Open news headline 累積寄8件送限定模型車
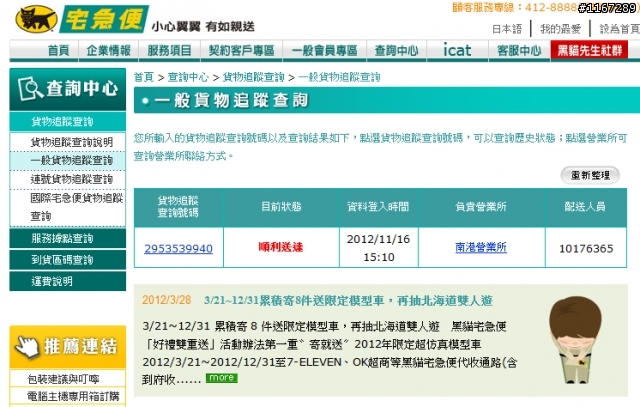 point(348,301)
